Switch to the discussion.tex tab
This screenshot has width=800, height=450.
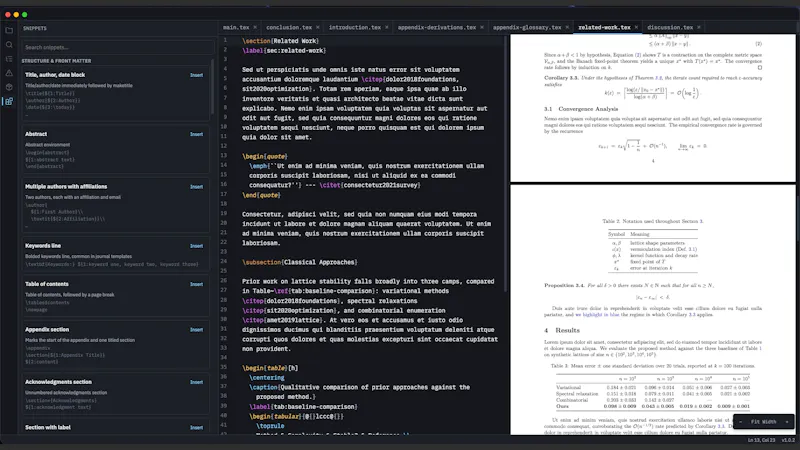click(x=670, y=28)
